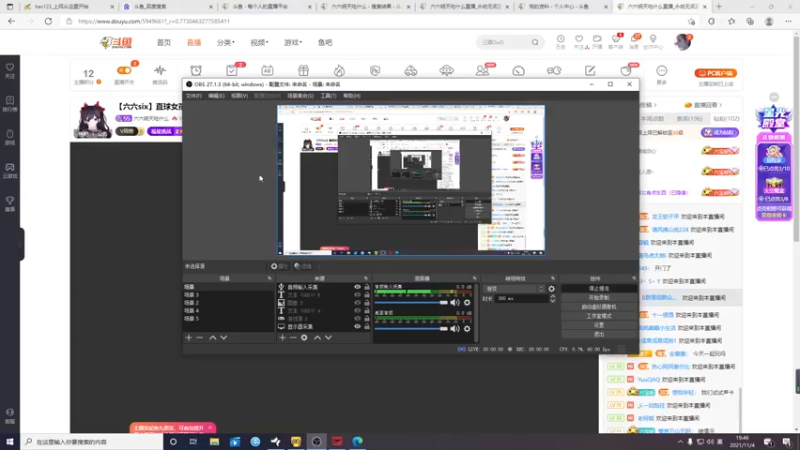
Task: Open transition properties gear icon
Action: [552, 289]
